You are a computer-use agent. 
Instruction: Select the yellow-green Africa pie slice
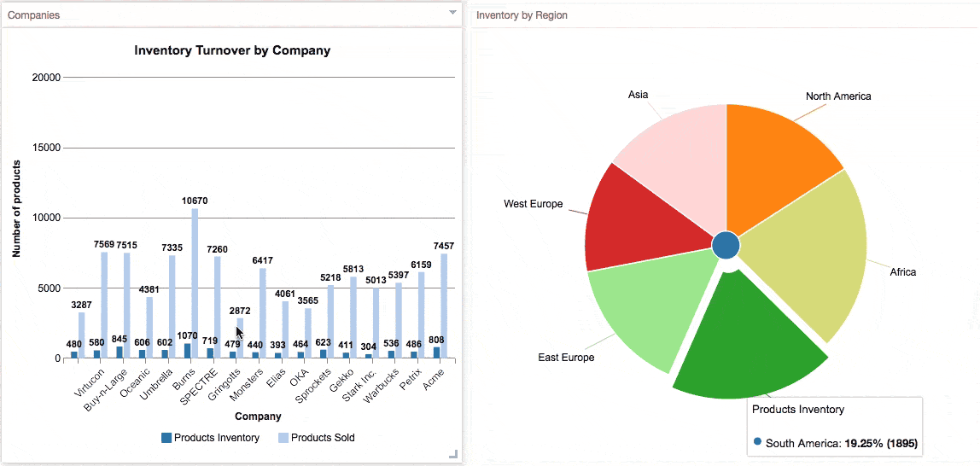click(x=820, y=256)
